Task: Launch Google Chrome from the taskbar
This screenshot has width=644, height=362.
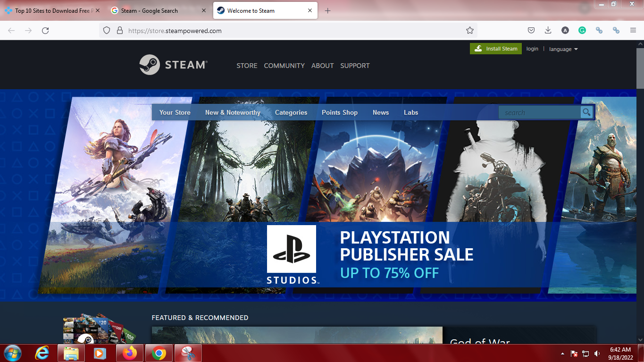Action: point(159,353)
